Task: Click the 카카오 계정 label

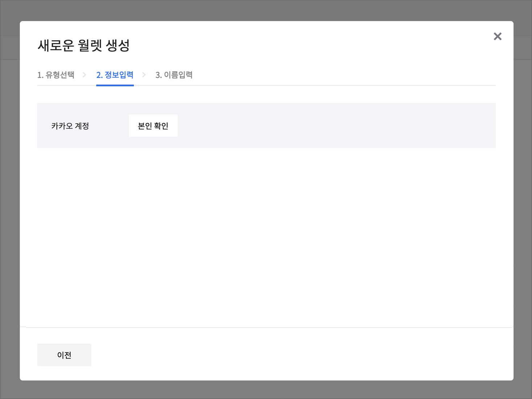Action: 70,126
